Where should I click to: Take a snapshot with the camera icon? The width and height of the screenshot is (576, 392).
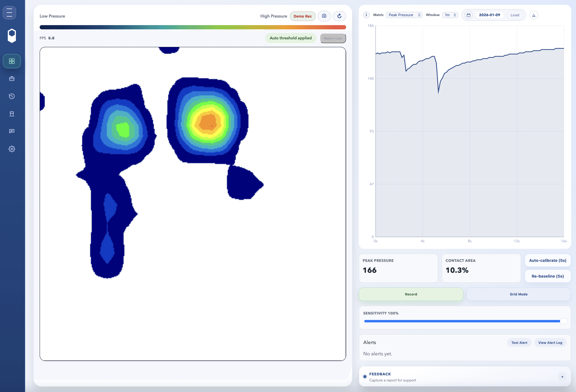click(x=324, y=16)
